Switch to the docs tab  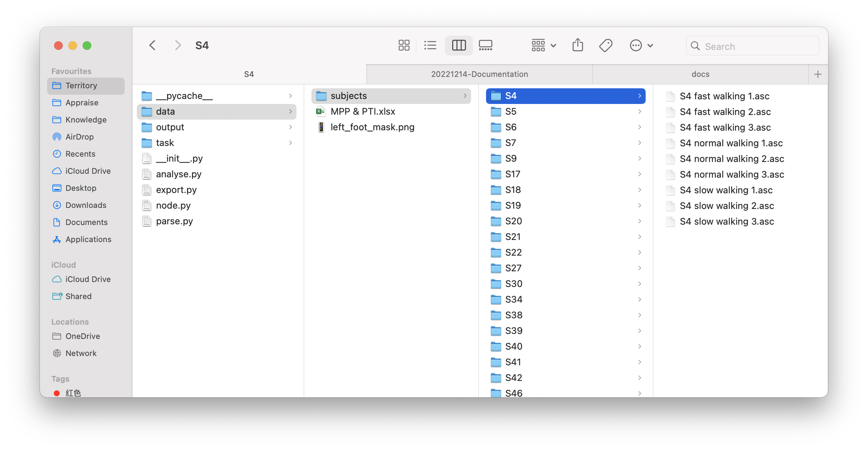point(701,74)
